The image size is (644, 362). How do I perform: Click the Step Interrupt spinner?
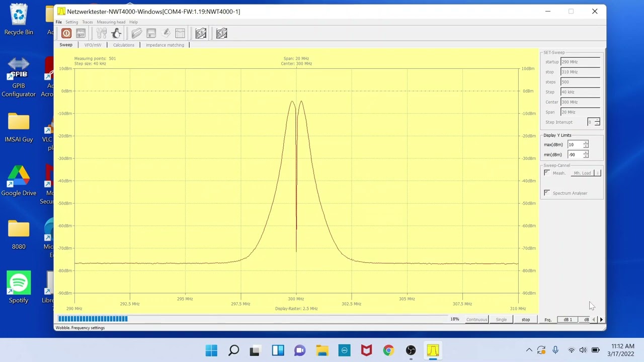[x=594, y=122]
